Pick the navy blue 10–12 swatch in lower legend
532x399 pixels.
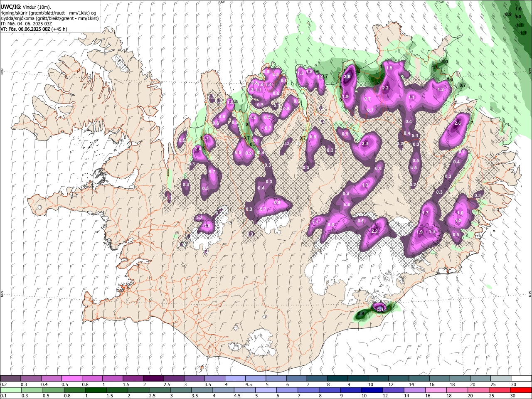(372, 390)
